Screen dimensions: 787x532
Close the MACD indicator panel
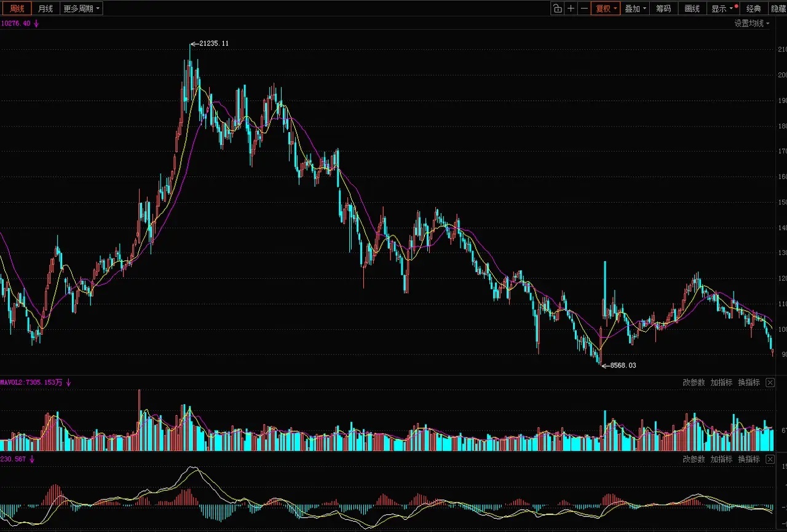pos(770,459)
